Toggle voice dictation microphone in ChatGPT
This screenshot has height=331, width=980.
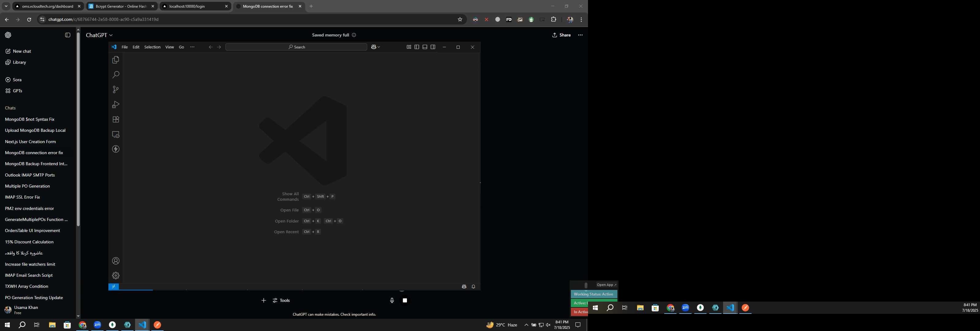pos(392,301)
